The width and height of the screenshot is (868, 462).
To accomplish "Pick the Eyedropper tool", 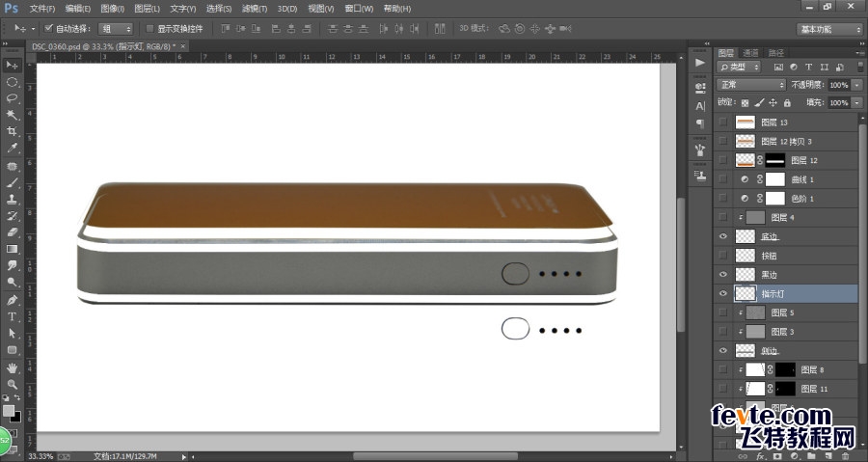I will (12, 149).
